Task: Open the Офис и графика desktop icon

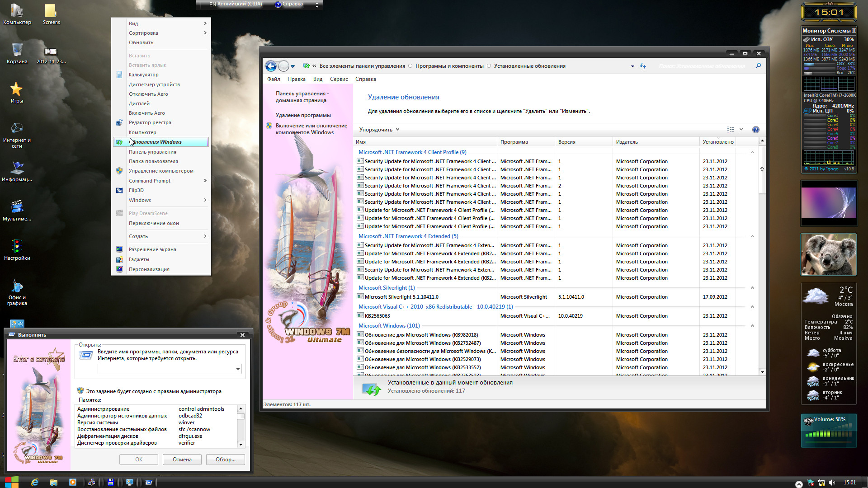Action: tap(17, 292)
